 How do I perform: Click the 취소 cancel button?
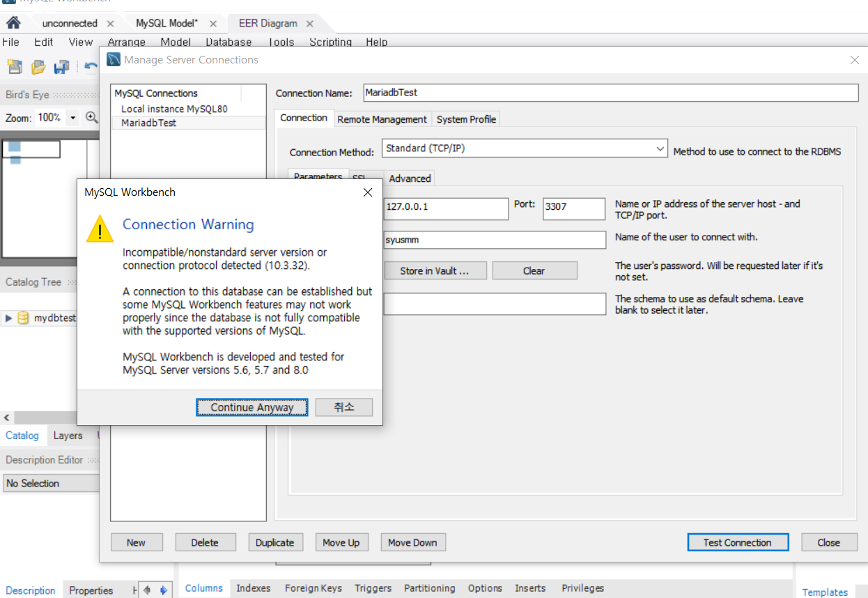coord(344,407)
